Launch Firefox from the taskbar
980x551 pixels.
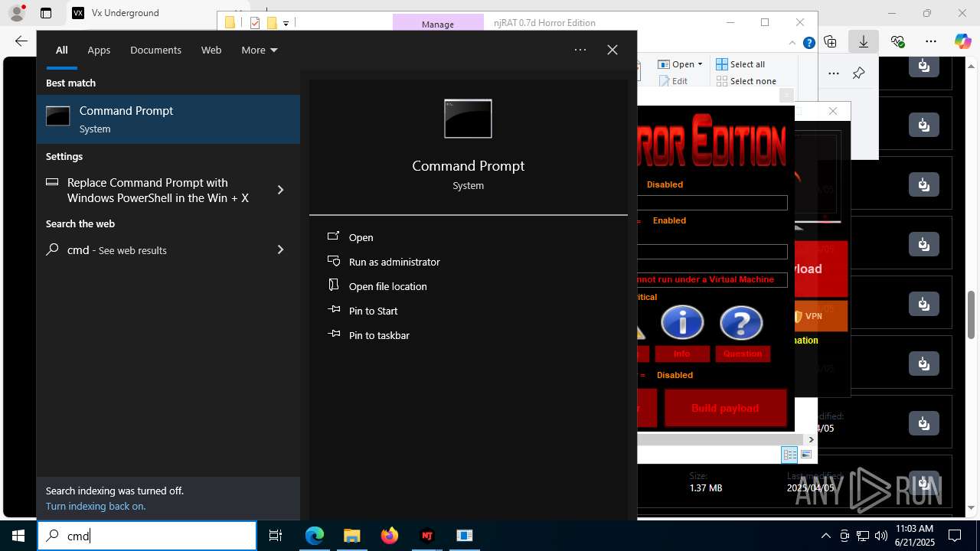[x=390, y=536]
